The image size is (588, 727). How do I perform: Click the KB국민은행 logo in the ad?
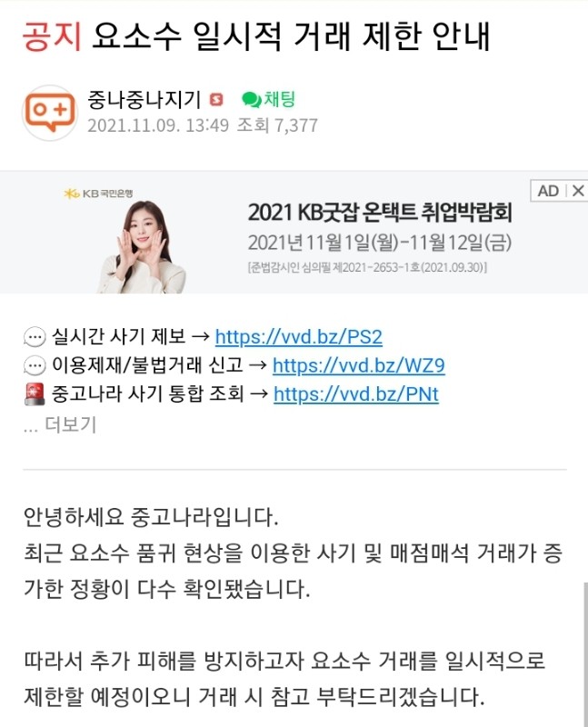98,193
